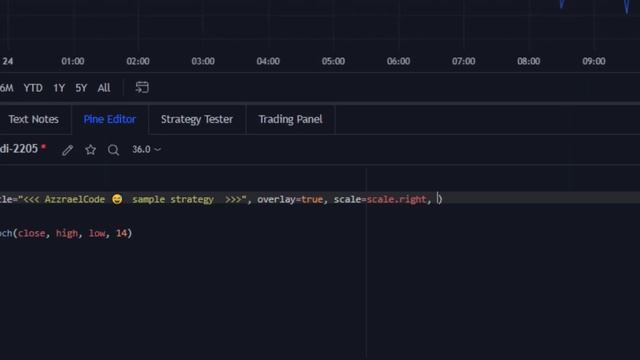Select the 1Y time range
Image resolution: width=640 pixels, height=360 pixels.
click(59, 88)
